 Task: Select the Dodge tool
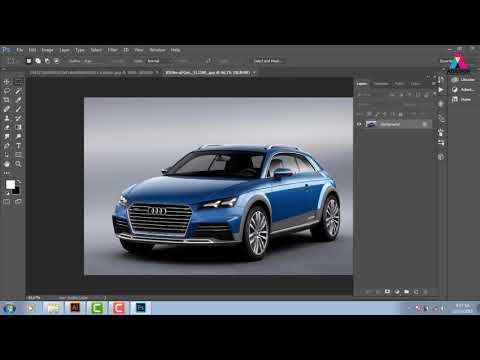click(18, 137)
